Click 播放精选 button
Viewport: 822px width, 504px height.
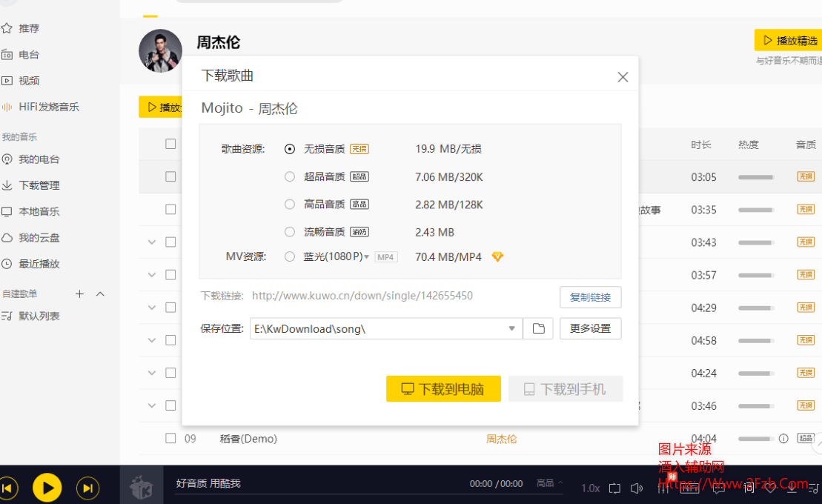coord(789,40)
